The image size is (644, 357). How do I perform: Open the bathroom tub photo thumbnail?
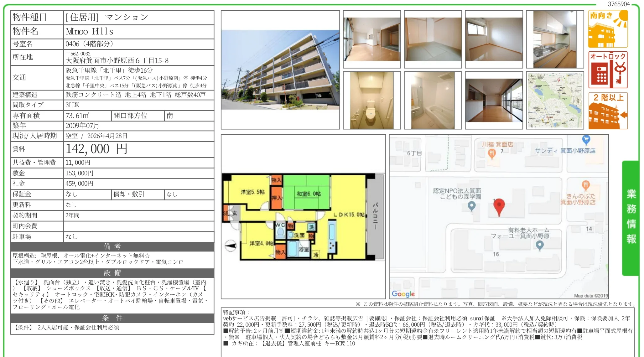[433, 100]
